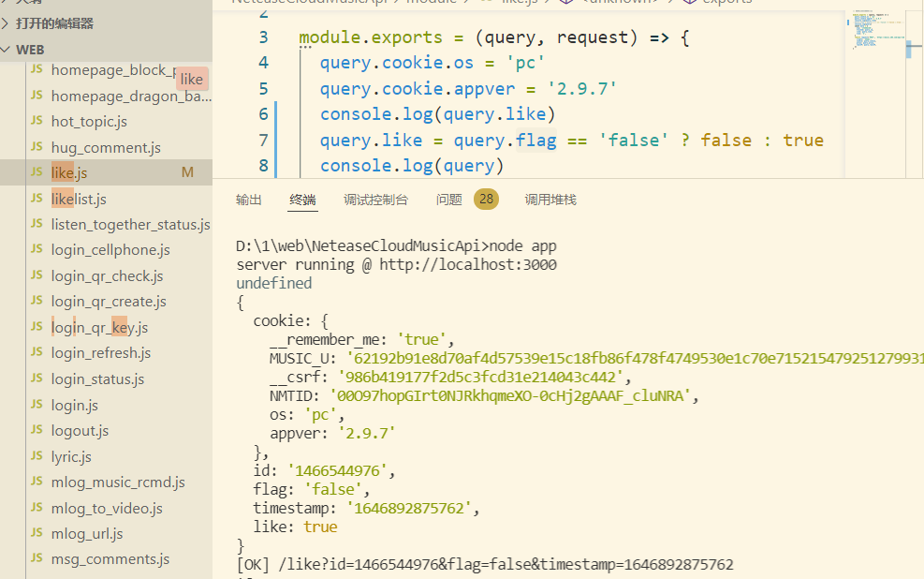This screenshot has height=579, width=924.
Task: Switch to the 输出 panel tab
Action: (247, 199)
